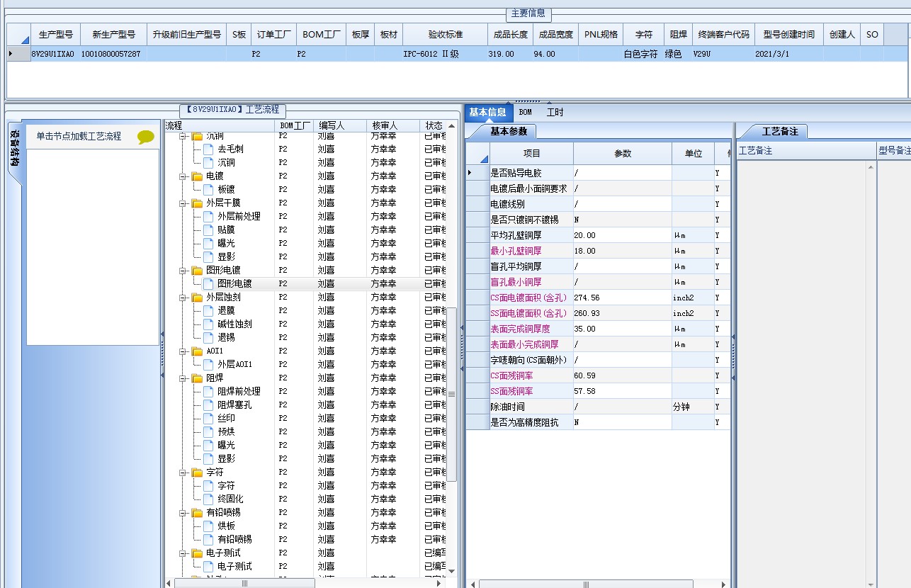The width and height of the screenshot is (911, 588).
Task: Click process tree scrollbar up arrow
Action: 452,126
